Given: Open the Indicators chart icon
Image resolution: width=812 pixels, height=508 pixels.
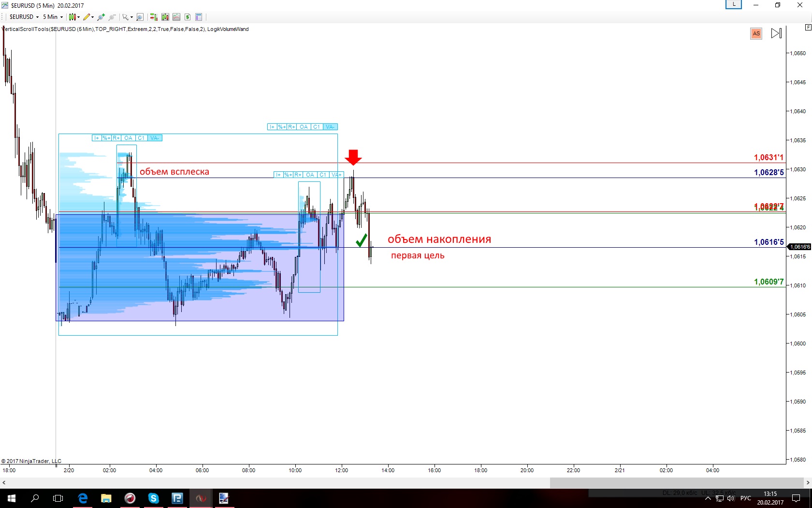Looking at the screenshot, I should pyautogui.click(x=176, y=17).
